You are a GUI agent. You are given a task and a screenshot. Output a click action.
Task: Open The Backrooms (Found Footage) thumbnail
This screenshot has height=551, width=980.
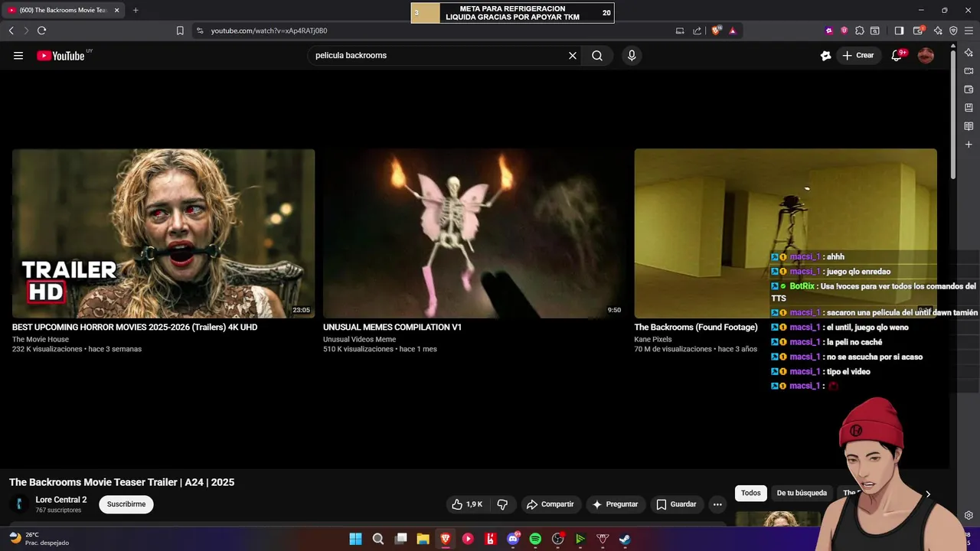click(786, 233)
